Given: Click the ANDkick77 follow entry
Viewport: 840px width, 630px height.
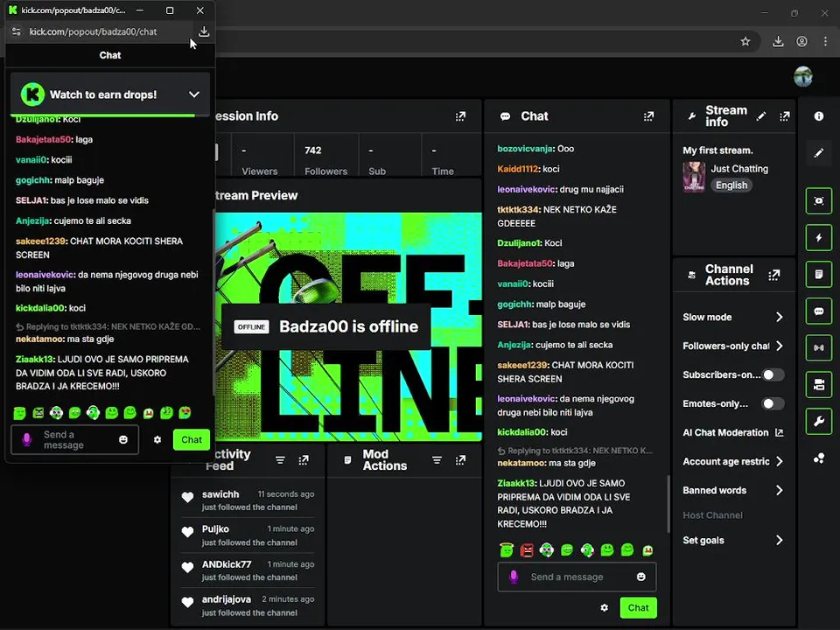Looking at the screenshot, I should click(248, 570).
